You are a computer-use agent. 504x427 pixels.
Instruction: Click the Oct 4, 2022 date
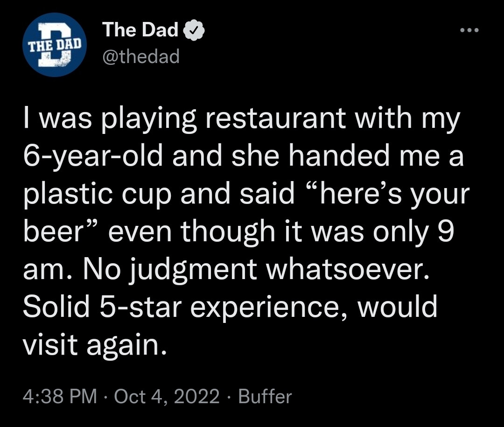tap(167, 397)
